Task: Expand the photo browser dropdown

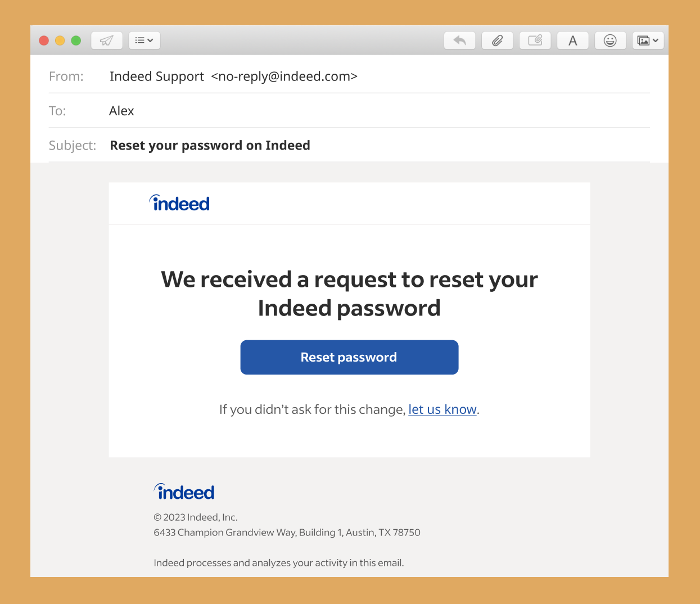Action: (x=648, y=40)
